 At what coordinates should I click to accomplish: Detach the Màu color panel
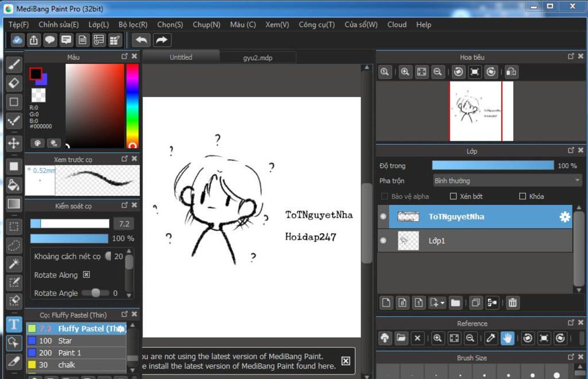tap(125, 56)
